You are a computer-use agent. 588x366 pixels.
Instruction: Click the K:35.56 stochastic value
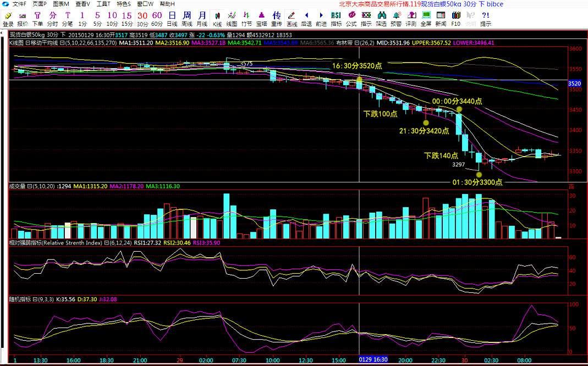[65, 300]
